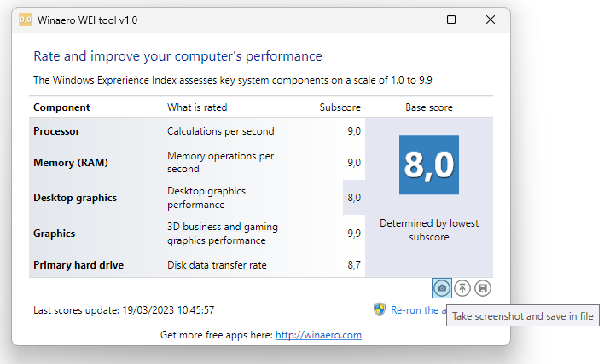Image resolution: width=604 pixels, height=364 pixels.
Task: Click the camera screenshot icon
Action: 441,288
